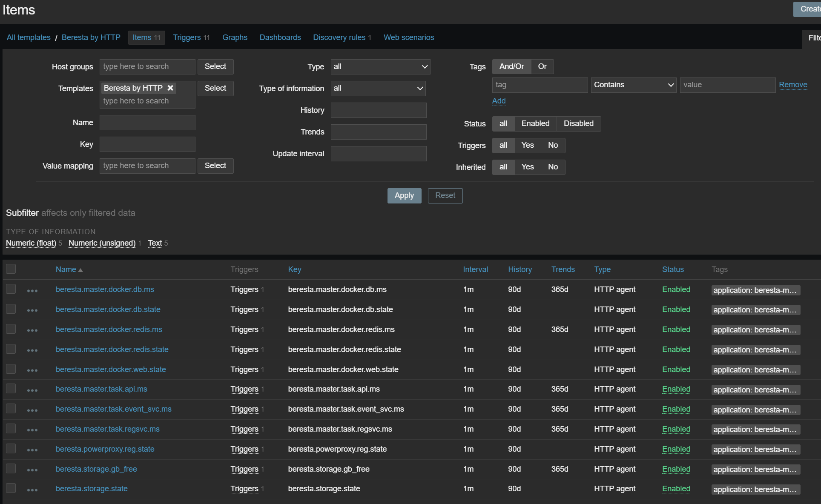Open three-dot menu for beresta.storage.state
The width and height of the screenshot is (821, 504).
coord(32,490)
